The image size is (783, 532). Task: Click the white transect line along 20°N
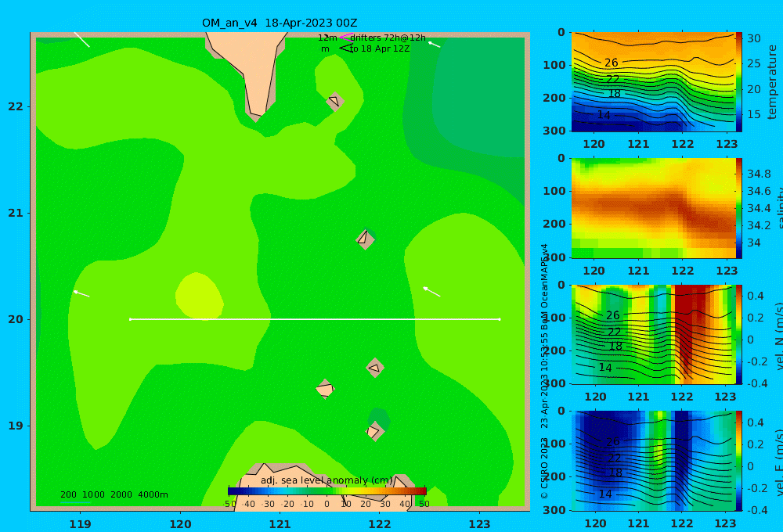(x=315, y=319)
